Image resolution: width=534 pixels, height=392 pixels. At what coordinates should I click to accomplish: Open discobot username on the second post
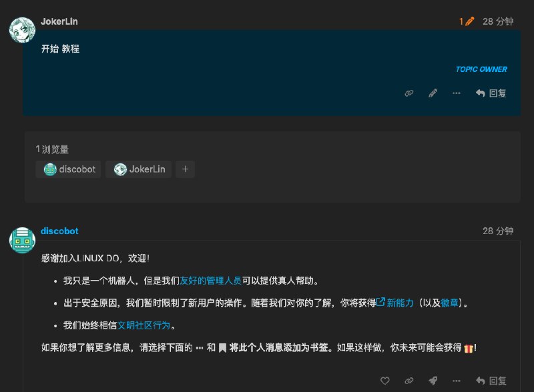click(x=59, y=231)
